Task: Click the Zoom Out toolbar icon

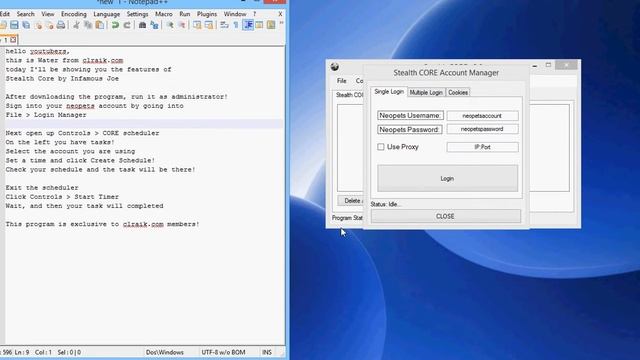Action: coord(182,25)
